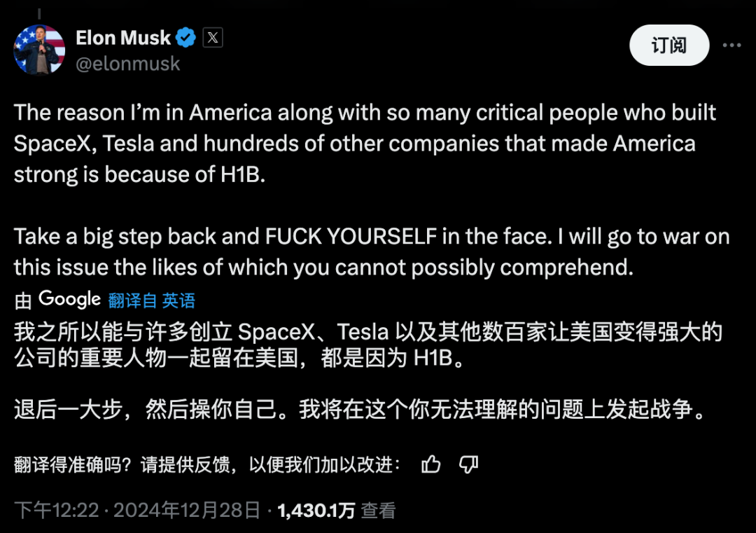The image size is (756, 533).
Task: Click the Chinese translation starting 我之所以能
Action: (x=367, y=345)
